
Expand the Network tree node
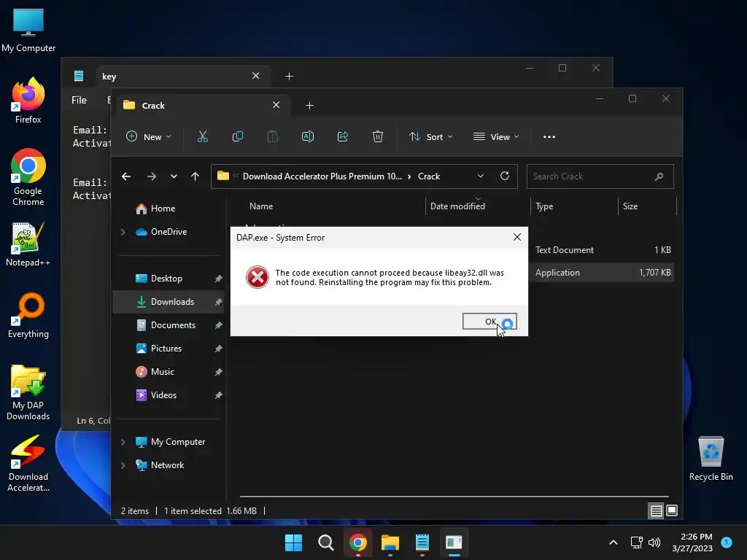coord(123,465)
